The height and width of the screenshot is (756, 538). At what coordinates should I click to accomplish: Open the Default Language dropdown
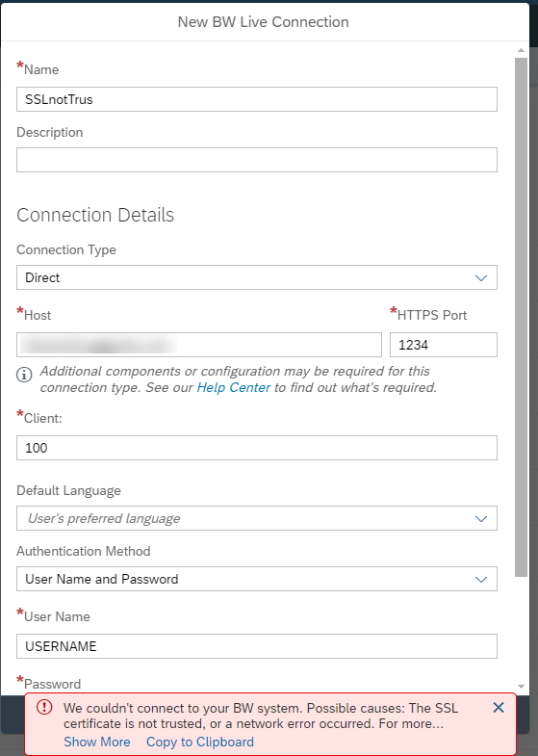click(x=257, y=518)
